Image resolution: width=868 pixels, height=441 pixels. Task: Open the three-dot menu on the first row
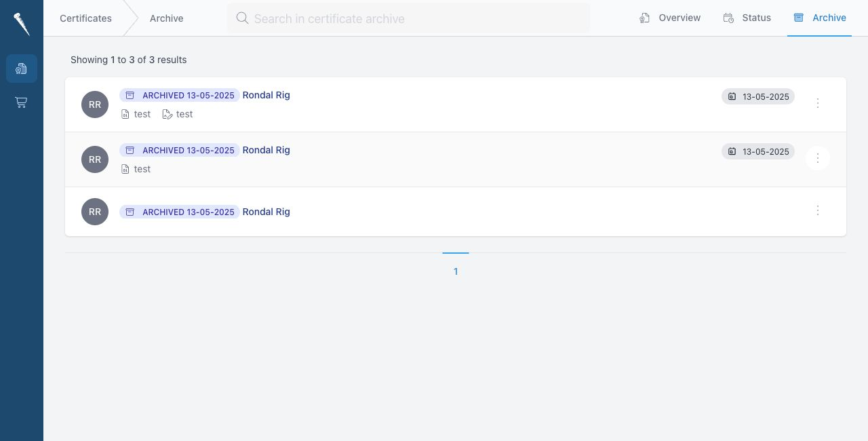click(x=818, y=103)
